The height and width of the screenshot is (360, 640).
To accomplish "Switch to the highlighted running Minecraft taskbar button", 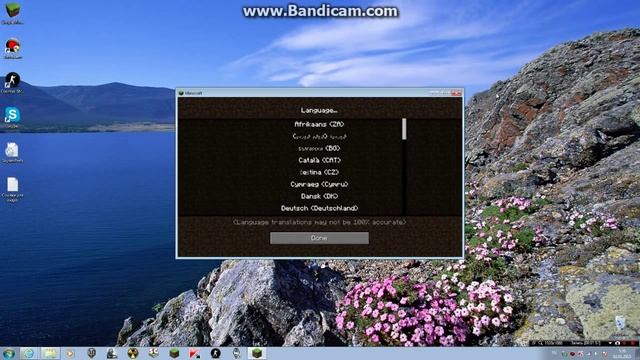I will (257, 353).
